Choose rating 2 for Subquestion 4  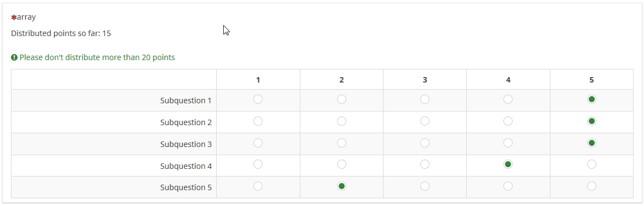coord(341,164)
